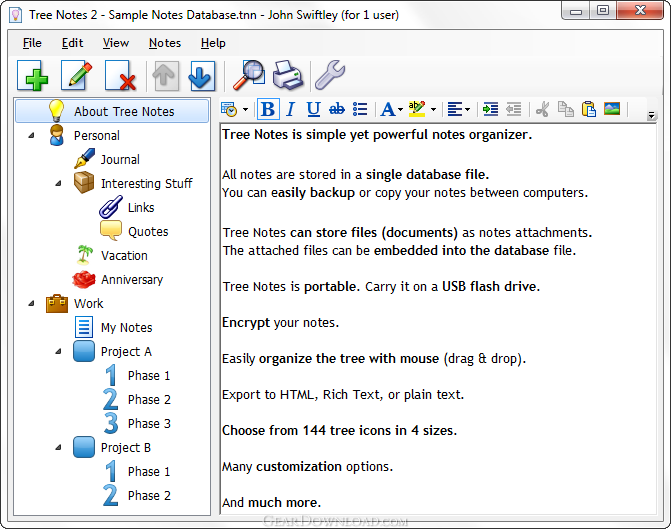Select the Journal note
This screenshot has height=529, width=671.
point(120,160)
